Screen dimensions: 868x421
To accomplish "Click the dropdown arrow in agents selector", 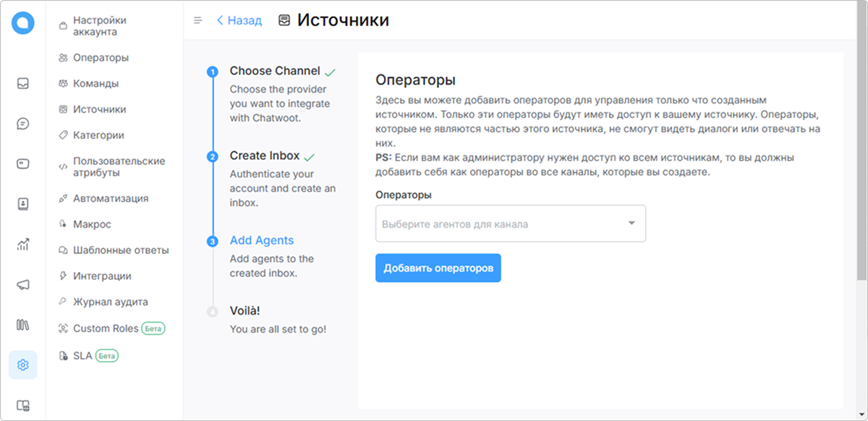I will point(631,224).
